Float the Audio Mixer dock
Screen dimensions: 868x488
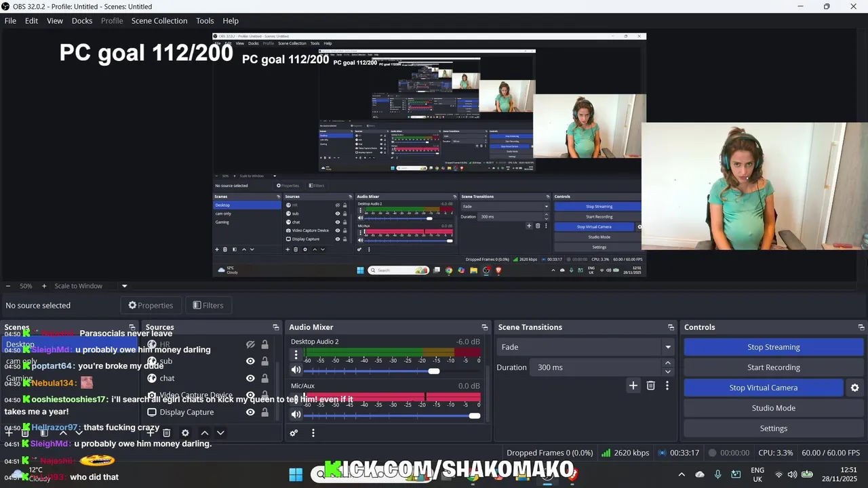click(x=484, y=327)
